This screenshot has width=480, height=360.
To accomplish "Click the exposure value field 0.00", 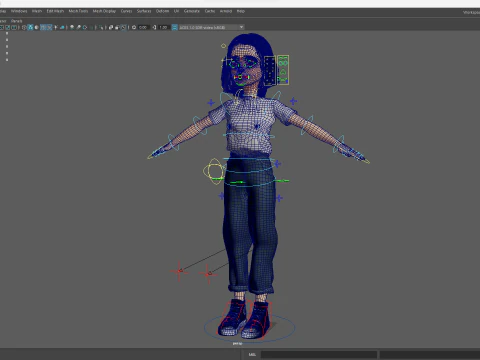I will pyautogui.click(x=144, y=27).
